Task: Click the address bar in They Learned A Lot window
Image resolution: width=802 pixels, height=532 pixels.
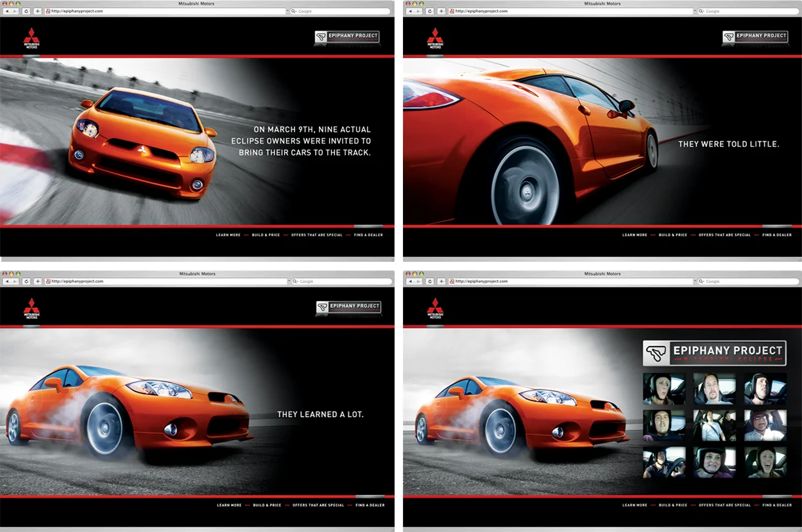Action: click(x=166, y=282)
